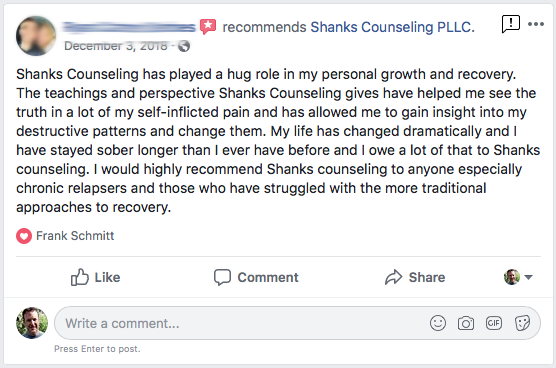
Task: Click the Comment button label
Action: click(268, 277)
